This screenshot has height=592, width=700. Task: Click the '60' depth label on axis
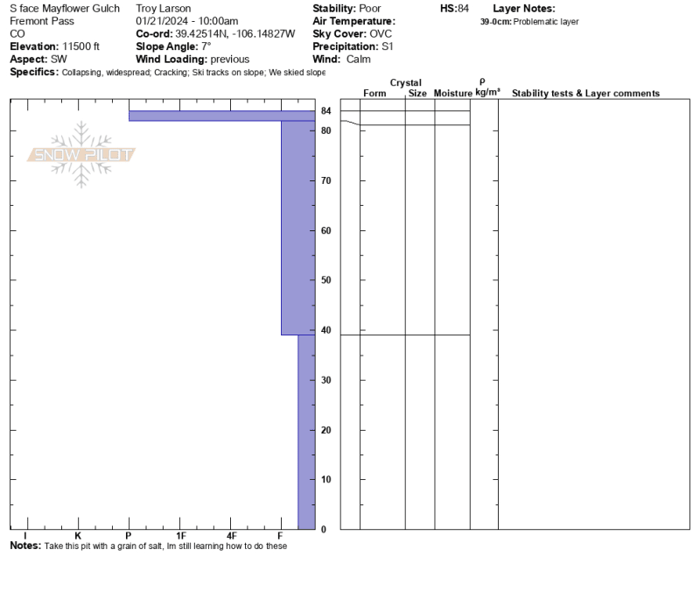[325, 231]
